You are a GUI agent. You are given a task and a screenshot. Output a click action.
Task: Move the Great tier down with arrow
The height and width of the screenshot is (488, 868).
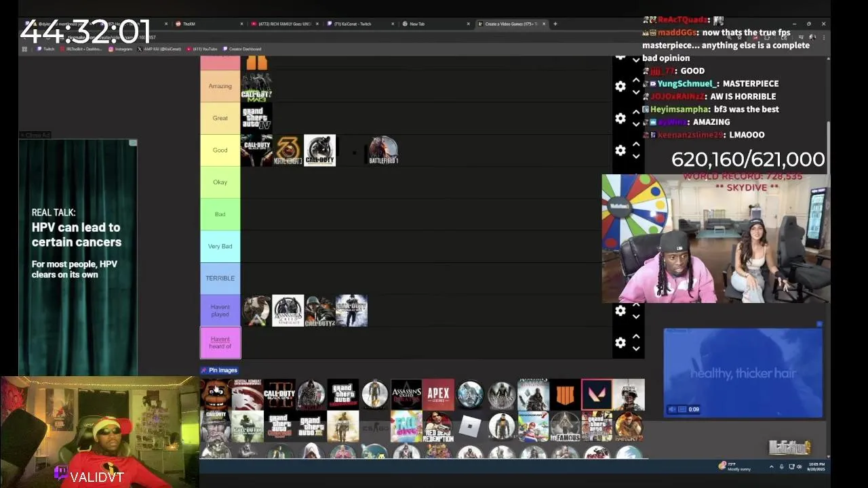636,124
